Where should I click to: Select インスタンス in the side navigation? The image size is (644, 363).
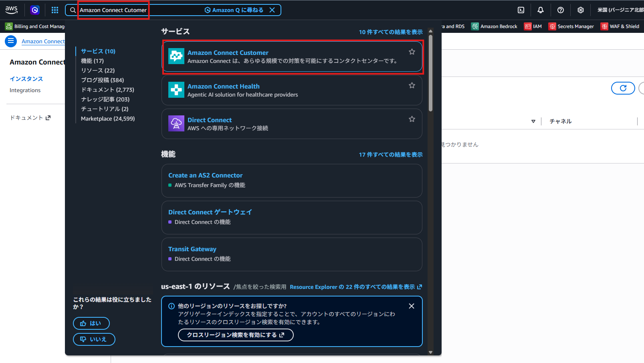pyautogui.click(x=26, y=79)
